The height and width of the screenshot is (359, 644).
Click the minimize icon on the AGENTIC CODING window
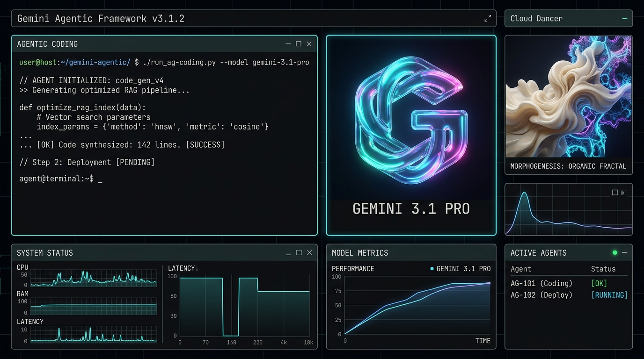click(288, 43)
